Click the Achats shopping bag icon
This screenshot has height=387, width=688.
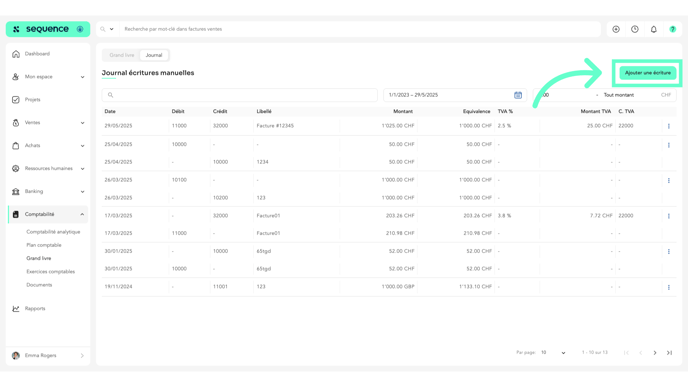16,146
